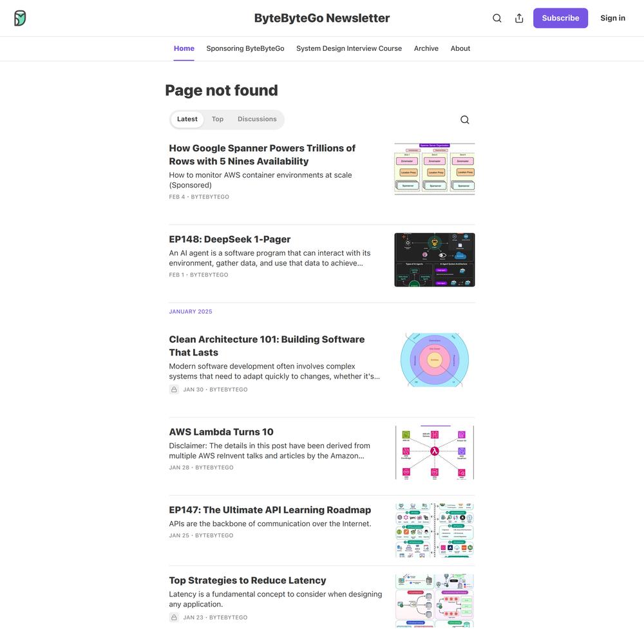Click 'How to monitor AWS container environments' subtitle
644x644 pixels.
pyautogui.click(x=260, y=180)
